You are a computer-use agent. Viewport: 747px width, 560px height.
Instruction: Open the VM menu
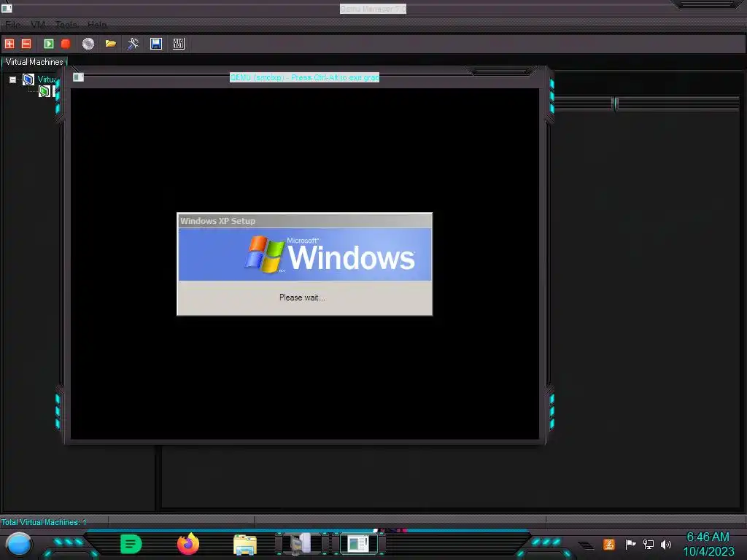38,25
